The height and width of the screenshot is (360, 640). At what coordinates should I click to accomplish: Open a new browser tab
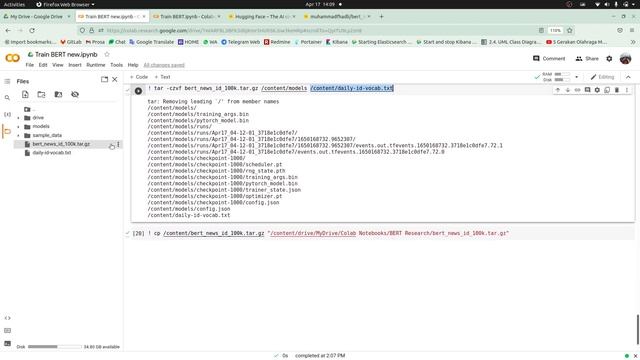381,17
